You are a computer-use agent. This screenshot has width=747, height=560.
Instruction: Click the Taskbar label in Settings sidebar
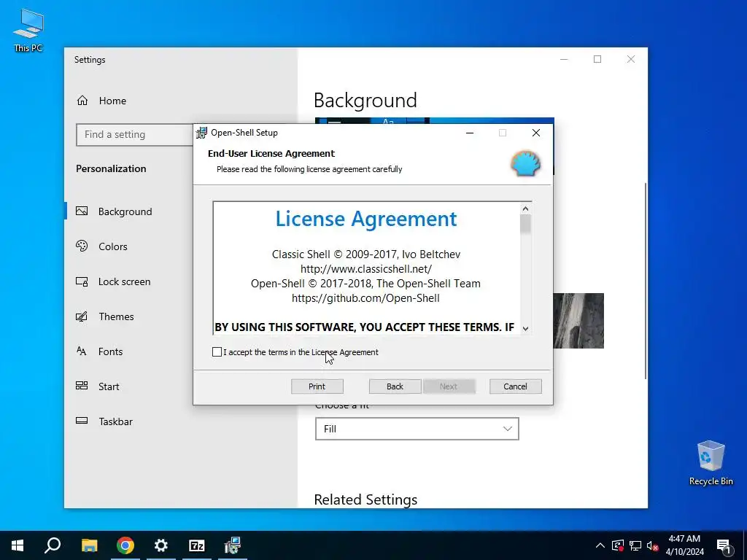click(115, 421)
